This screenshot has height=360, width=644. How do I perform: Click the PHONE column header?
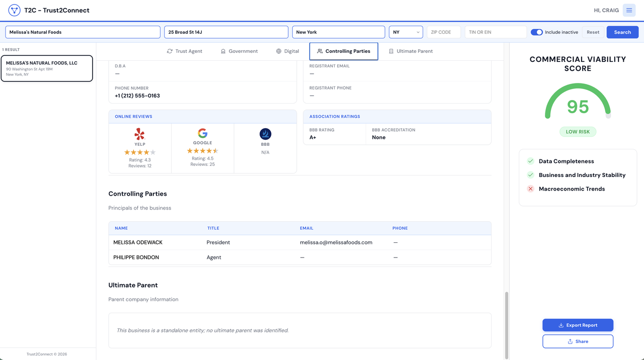tap(400, 228)
